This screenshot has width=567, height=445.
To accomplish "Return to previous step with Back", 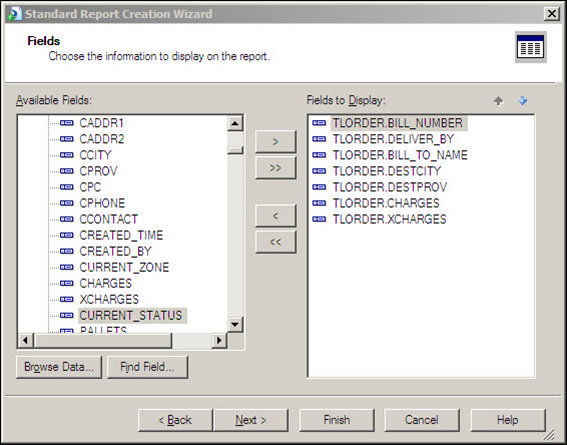I will pyautogui.click(x=175, y=420).
